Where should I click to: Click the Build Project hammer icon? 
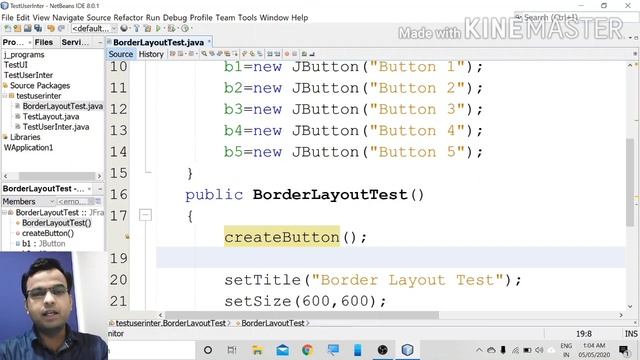(137, 28)
